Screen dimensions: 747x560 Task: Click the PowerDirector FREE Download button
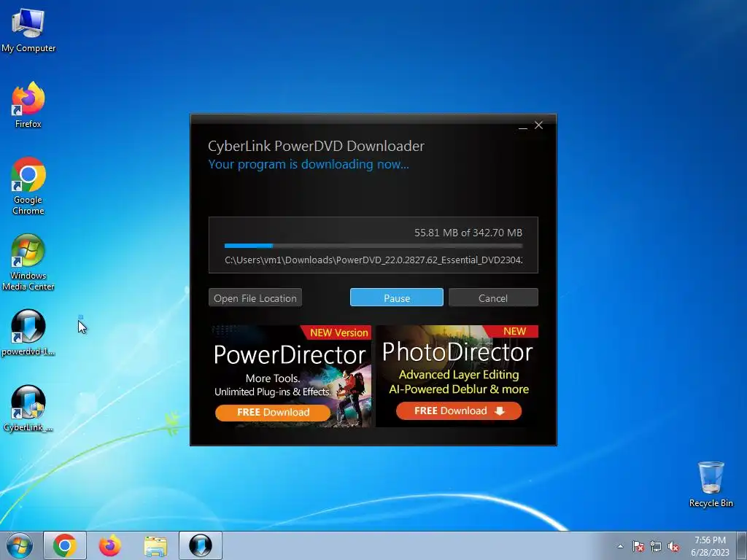pos(273,413)
